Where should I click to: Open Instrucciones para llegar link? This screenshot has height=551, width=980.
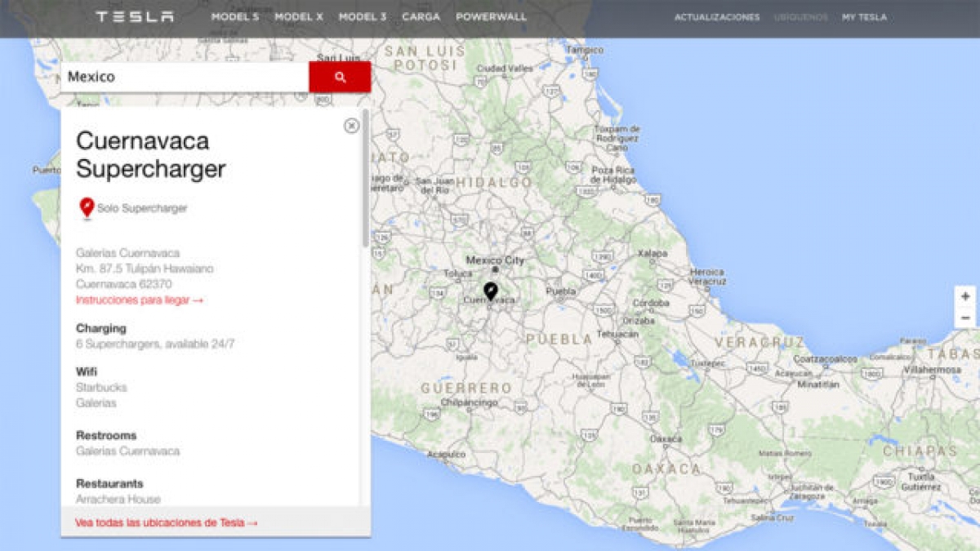pos(140,300)
